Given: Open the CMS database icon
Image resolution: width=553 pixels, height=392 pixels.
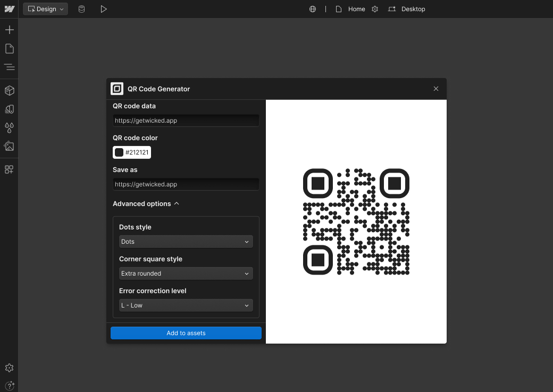Looking at the screenshot, I should [x=81, y=9].
